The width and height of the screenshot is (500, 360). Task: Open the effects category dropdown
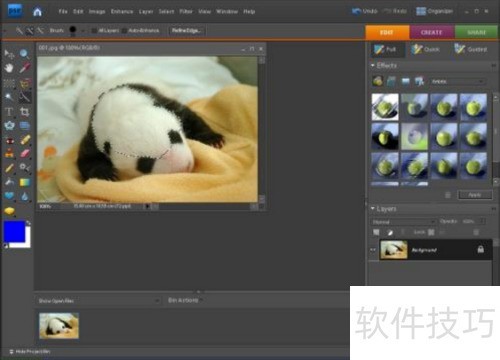tap(457, 81)
